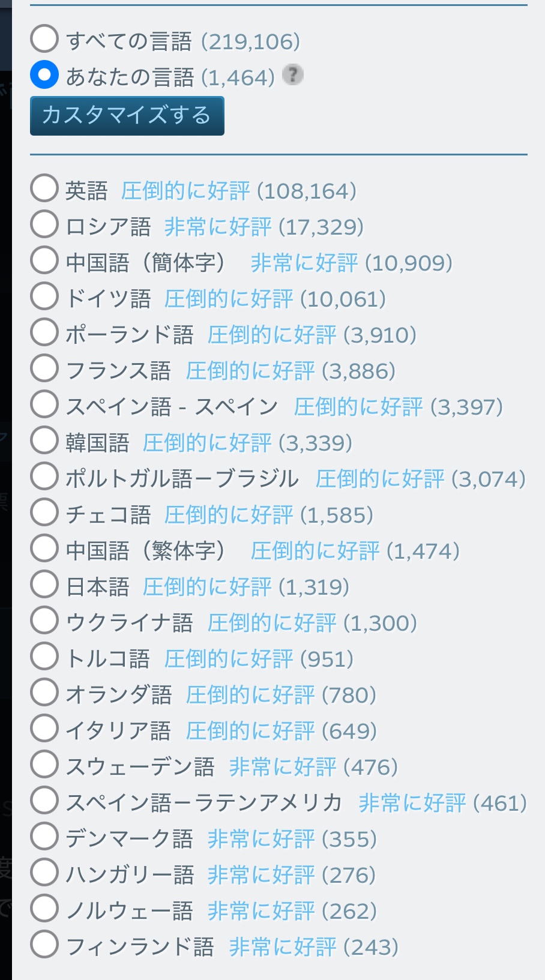Image resolution: width=545 pixels, height=980 pixels.
Task: Click the help question mark icon
Action: coord(293,75)
